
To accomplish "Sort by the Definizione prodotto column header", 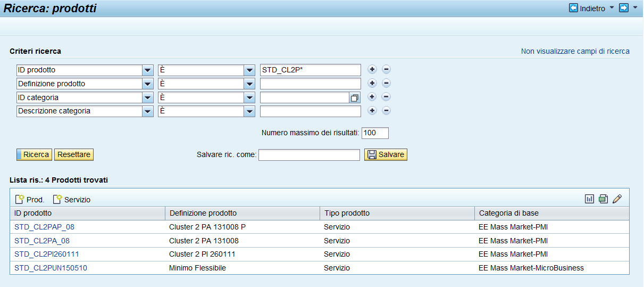I will 242,213.
